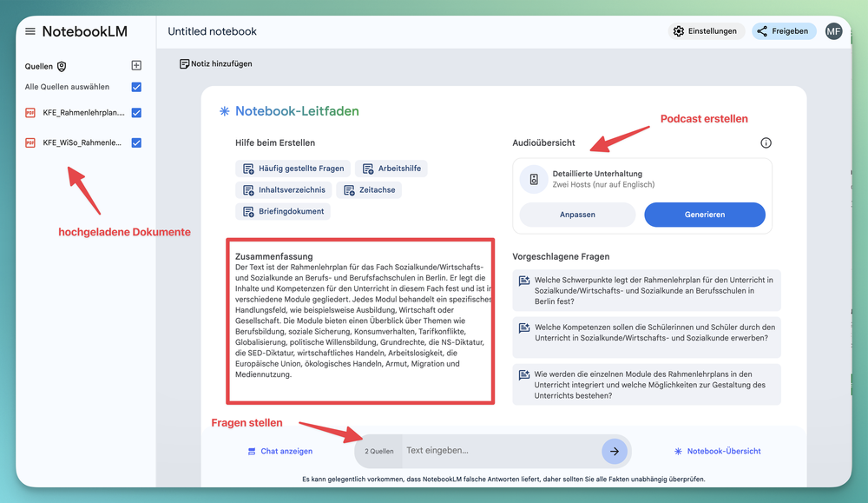Image resolution: width=868 pixels, height=503 pixels.
Task: Toggle the Alle Quellen auswählen checkbox
Action: click(136, 87)
